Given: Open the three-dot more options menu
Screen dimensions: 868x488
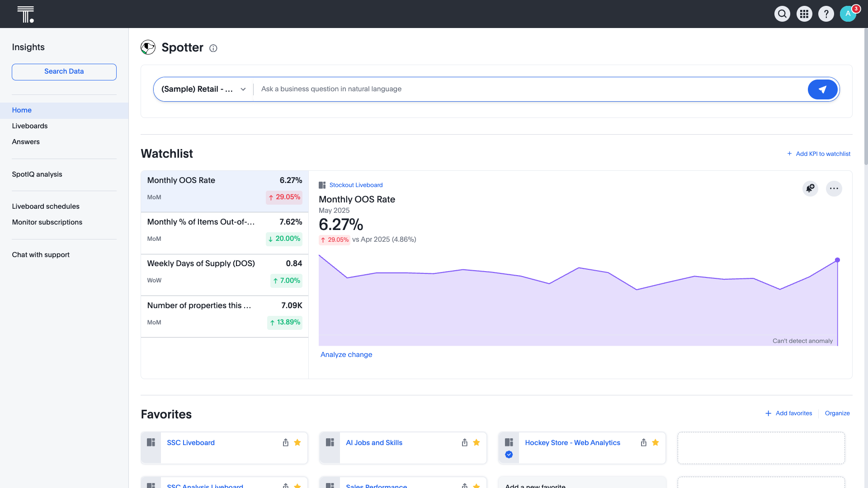Looking at the screenshot, I should point(834,188).
